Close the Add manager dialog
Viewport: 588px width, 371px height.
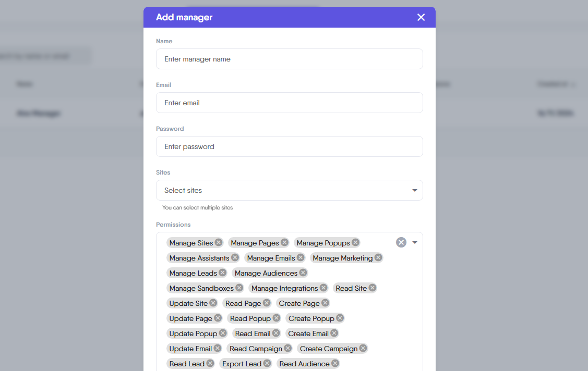pos(421,17)
